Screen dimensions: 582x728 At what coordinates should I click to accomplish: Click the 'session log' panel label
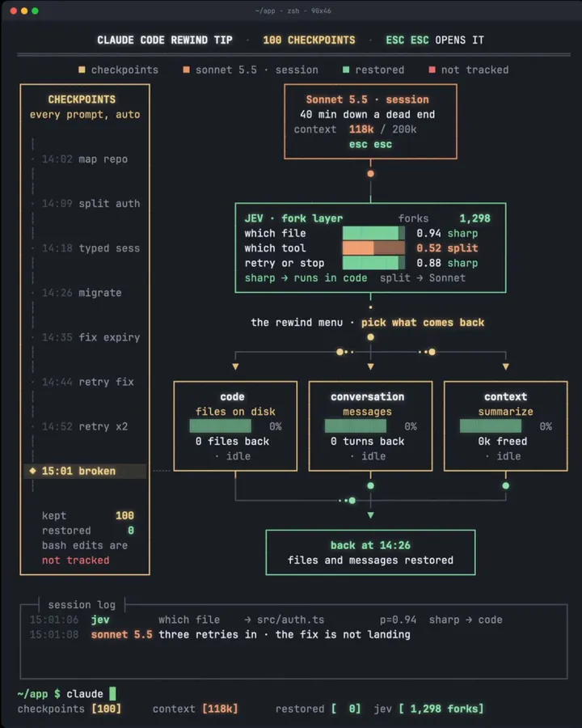click(82, 605)
